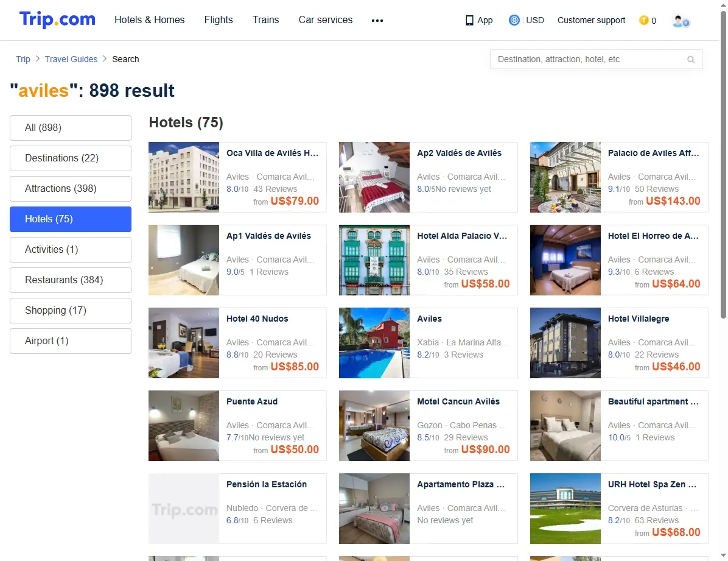Open the Puente Azud photo
728x561 pixels.
point(184,426)
